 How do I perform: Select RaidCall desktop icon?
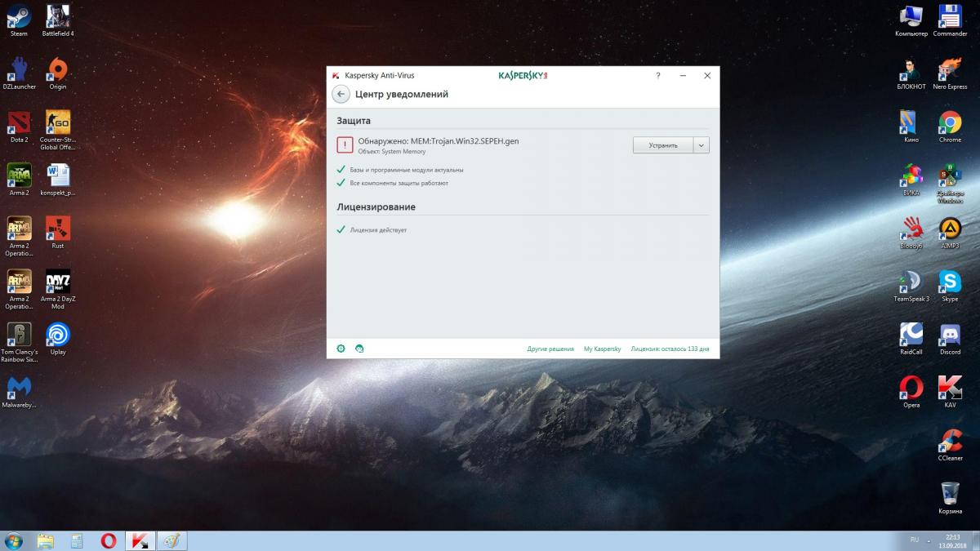pos(911,339)
